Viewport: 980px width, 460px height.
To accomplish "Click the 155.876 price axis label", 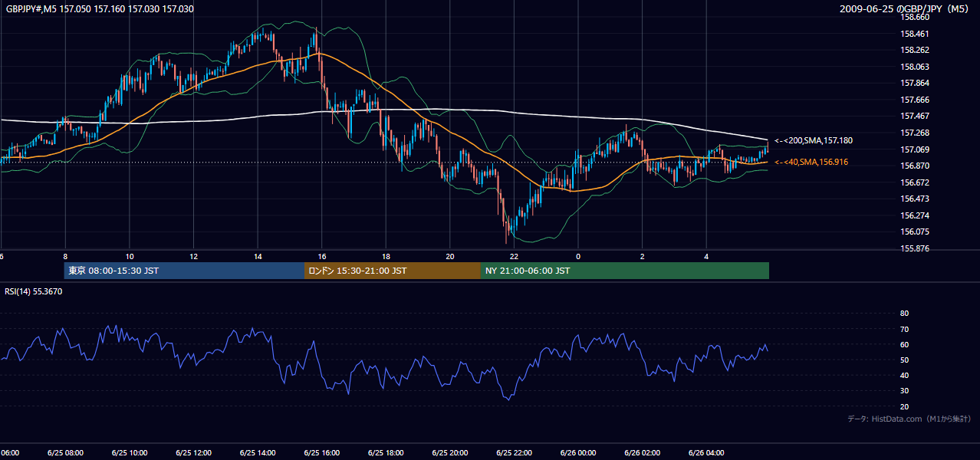I will tap(915, 248).
